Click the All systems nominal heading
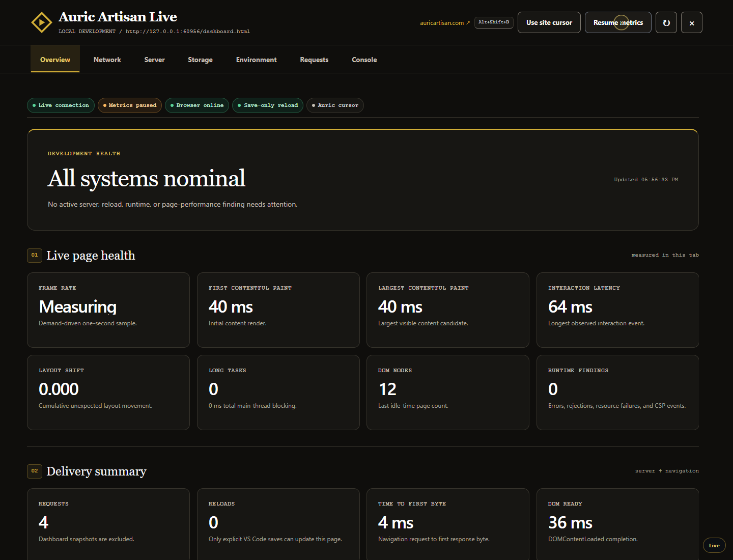 coord(147,179)
